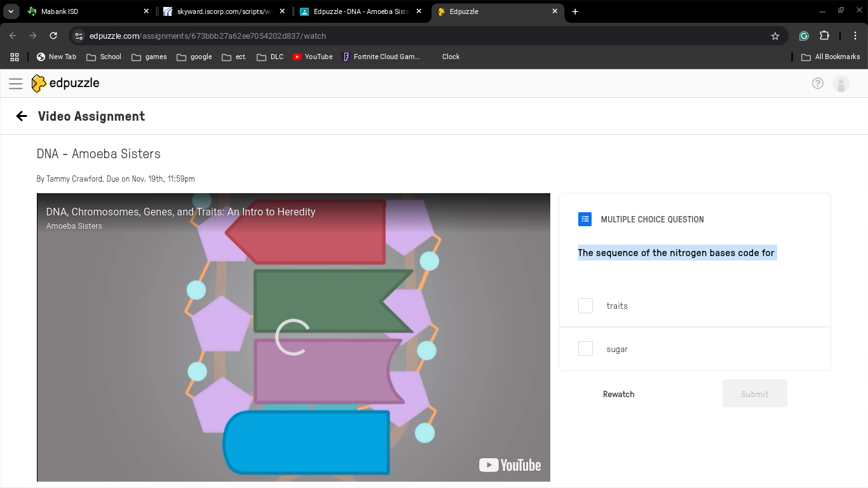This screenshot has height=488, width=868.
Task: Close the skyward.iscorp.com tab
Action: 283,11
